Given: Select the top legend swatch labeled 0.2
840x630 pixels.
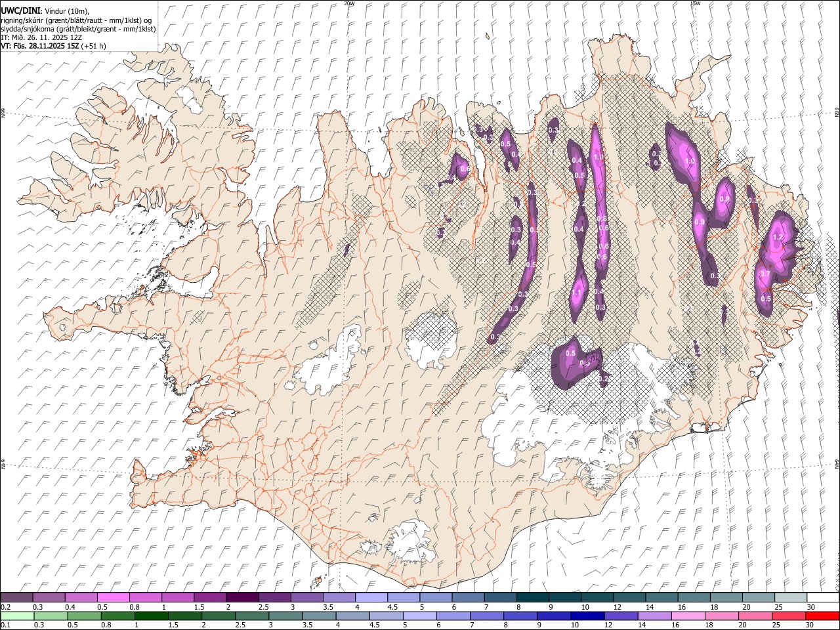Looking at the screenshot, I should click(x=17, y=597).
